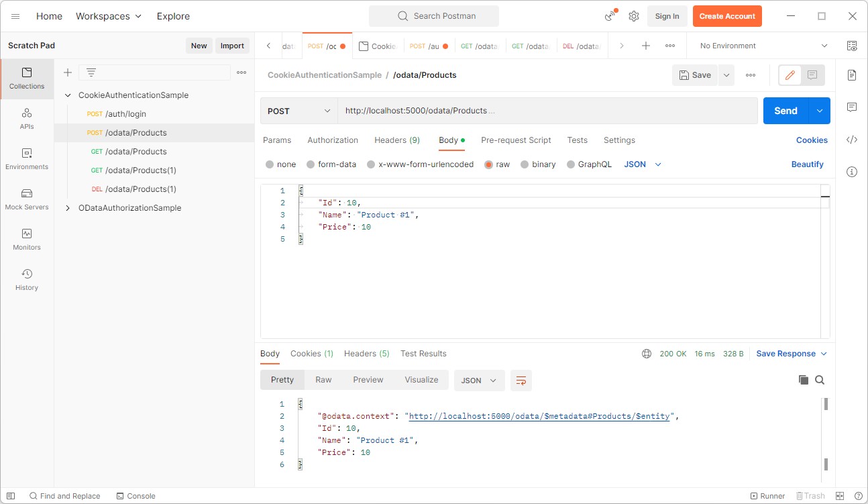Open the Save Response dropdown
The width and height of the screenshot is (868, 504).
pyautogui.click(x=792, y=354)
